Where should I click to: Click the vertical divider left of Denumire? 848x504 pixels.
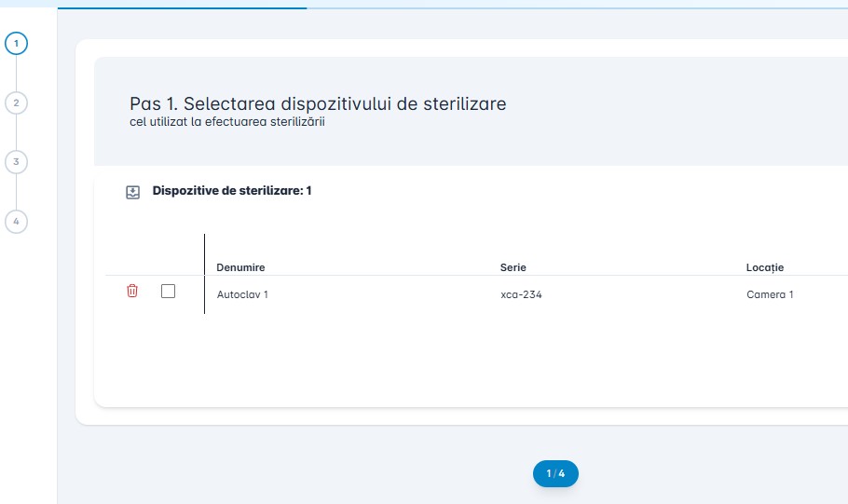point(204,273)
